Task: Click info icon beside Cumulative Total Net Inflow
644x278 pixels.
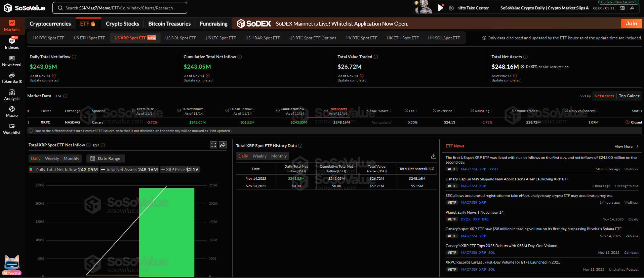Action: [240, 57]
